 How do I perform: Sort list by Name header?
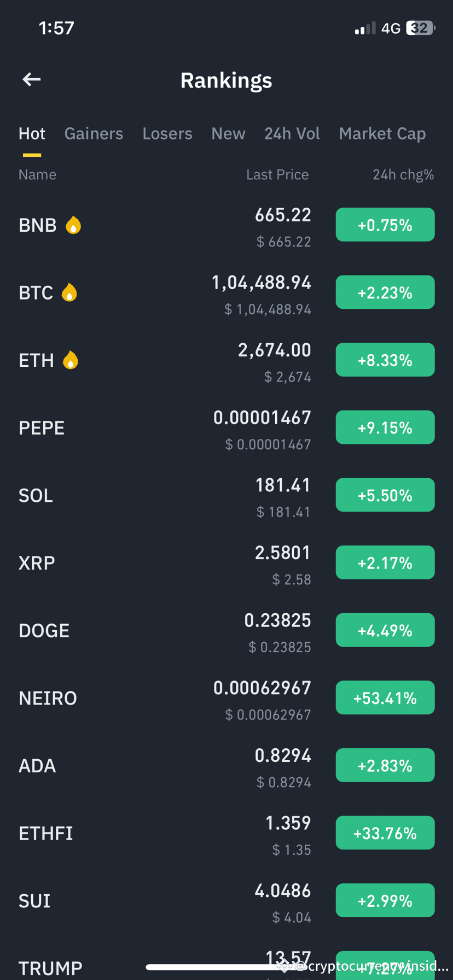[x=37, y=175]
